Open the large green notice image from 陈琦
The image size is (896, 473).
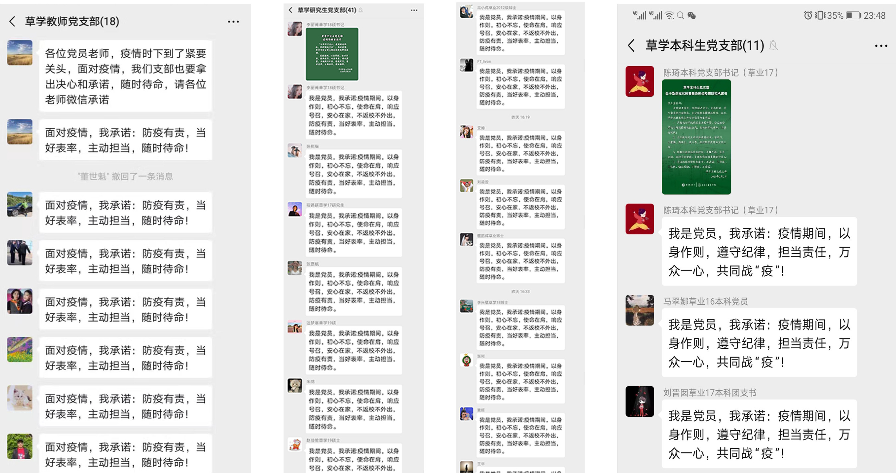point(696,137)
